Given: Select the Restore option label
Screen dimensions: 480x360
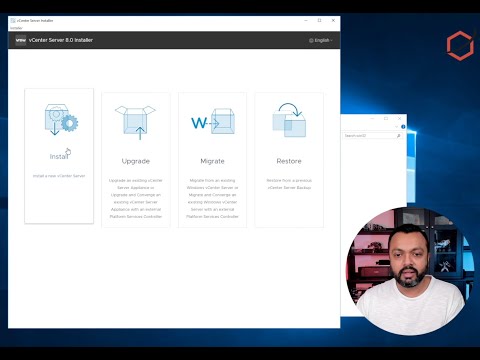Looking at the screenshot, I should coord(289,161).
